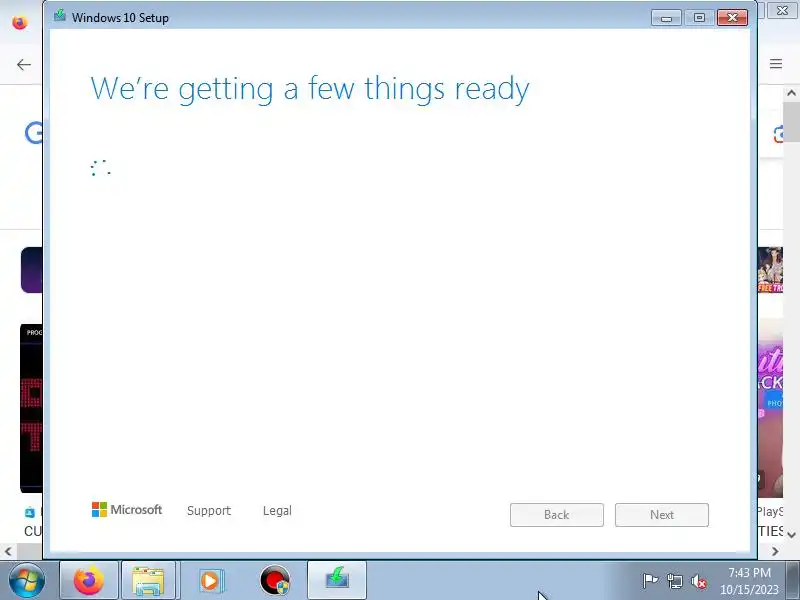
Task: Open Firefox from the taskbar
Action: click(x=89, y=581)
